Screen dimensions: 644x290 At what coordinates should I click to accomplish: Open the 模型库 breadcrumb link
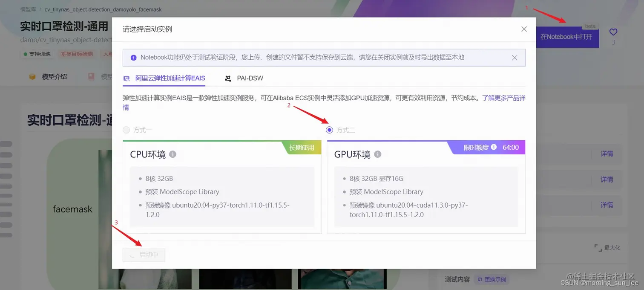click(x=28, y=9)
